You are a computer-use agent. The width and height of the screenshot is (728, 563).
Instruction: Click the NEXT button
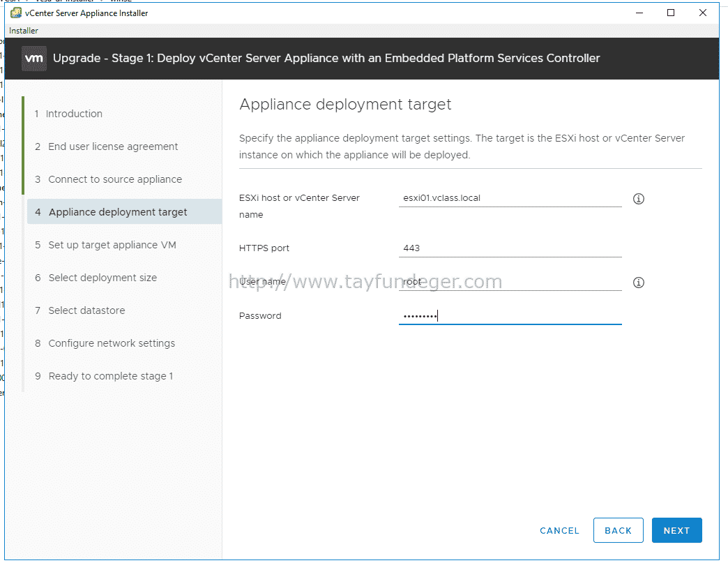pyautogui.click(x=677, y=530)
